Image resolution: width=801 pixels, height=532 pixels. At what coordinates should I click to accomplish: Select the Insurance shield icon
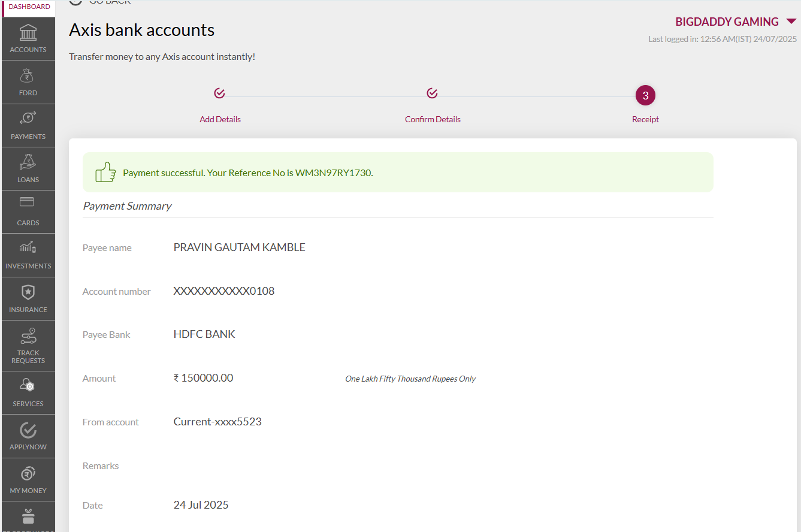(x=28, y=292)
